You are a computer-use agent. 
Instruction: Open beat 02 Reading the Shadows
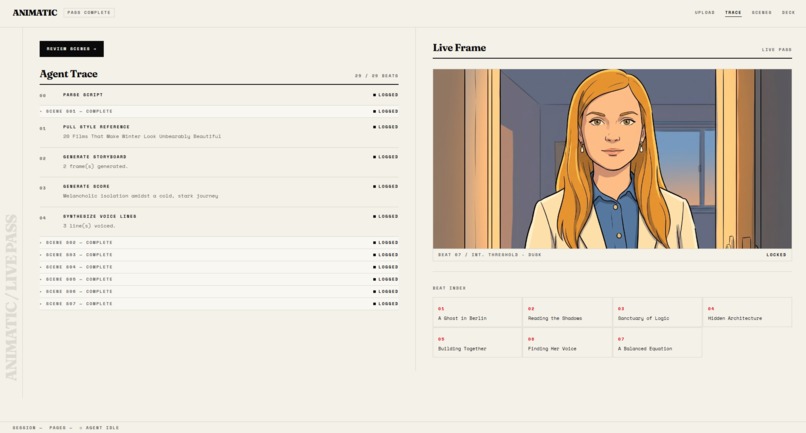tap(567, 312)
